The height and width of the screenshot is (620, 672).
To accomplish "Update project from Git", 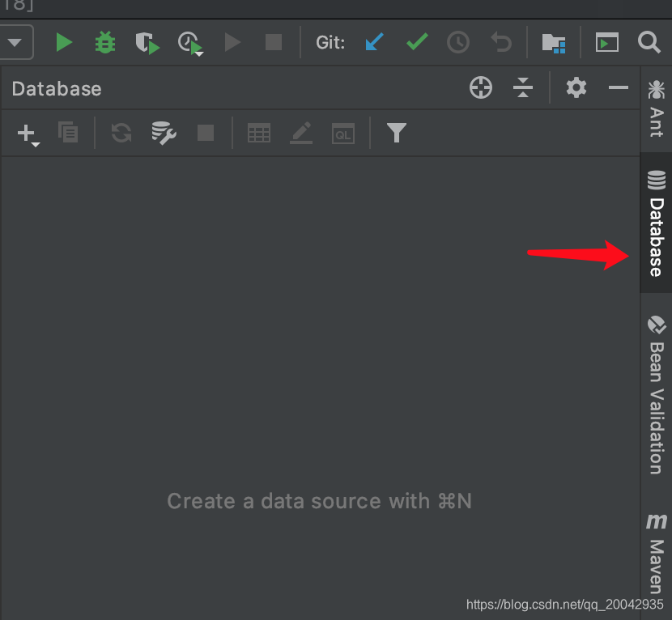I will (x=374, y=42).
